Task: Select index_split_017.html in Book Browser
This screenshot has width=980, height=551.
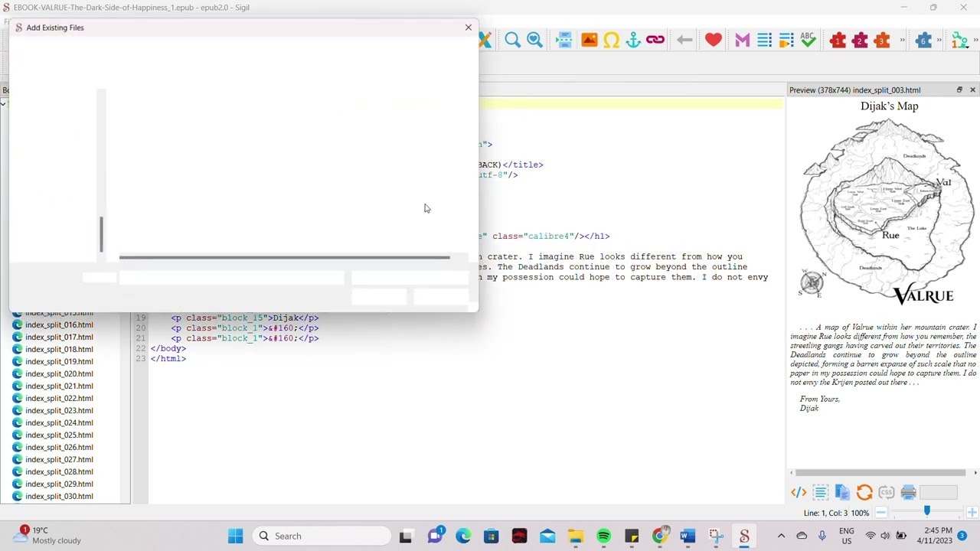Action: coord(59,337)
